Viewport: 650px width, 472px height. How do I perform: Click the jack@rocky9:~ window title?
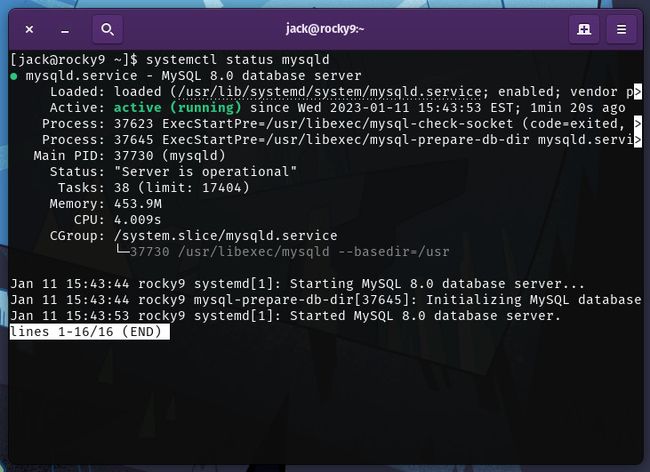pyautogui.click(x=325, y=29)
